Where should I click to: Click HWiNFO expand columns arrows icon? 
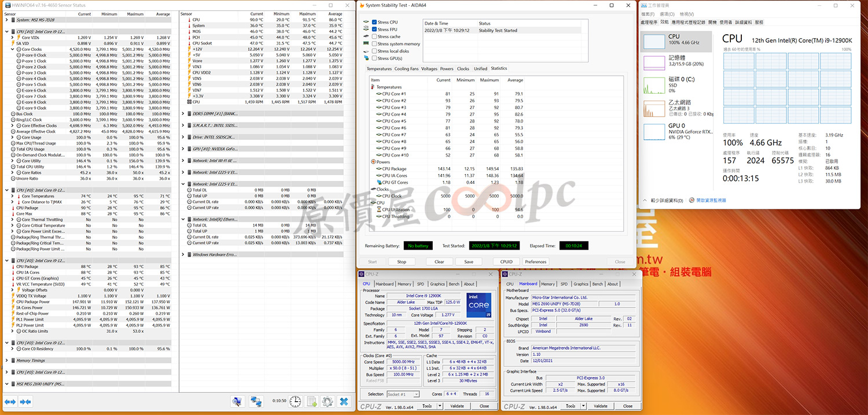pyautogui.click(x=10, y=401)
